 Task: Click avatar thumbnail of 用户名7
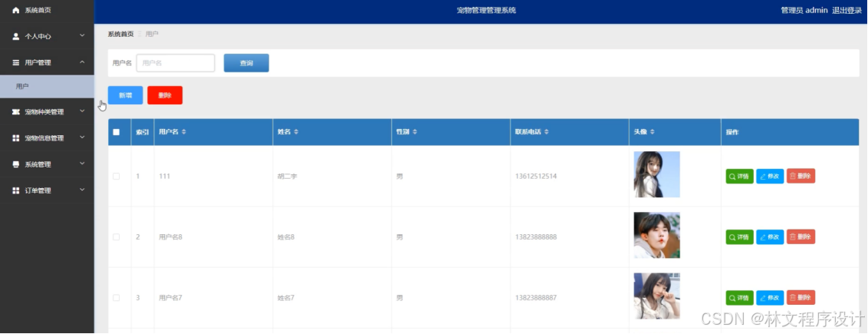click(656, 296)
